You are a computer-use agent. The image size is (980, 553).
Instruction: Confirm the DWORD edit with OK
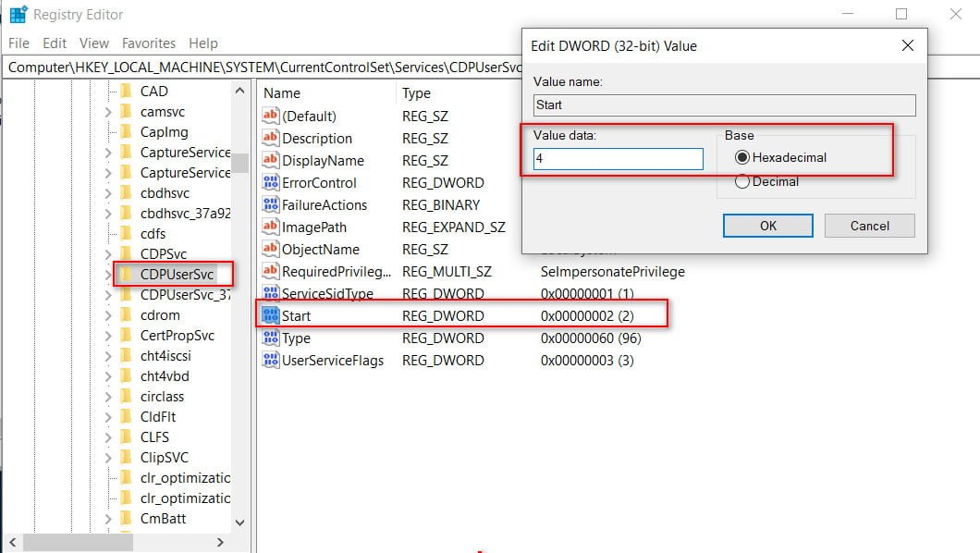coord(768,226)
